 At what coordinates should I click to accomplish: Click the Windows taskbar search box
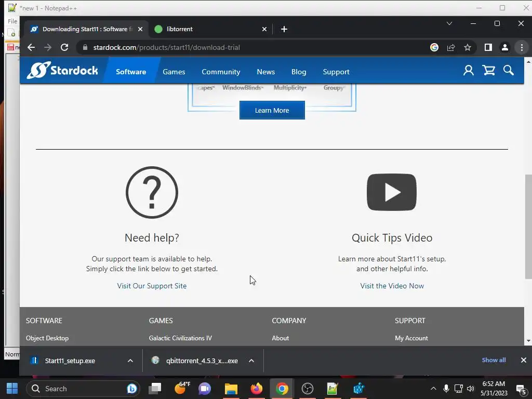click(x=83, y=389)
